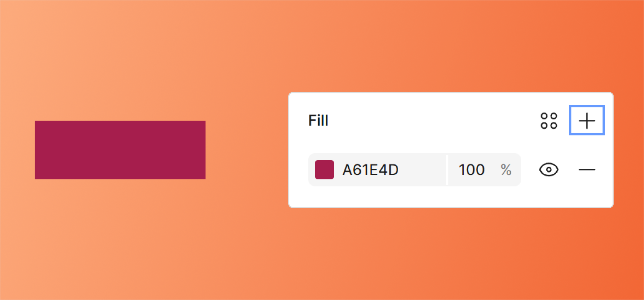Click the dark red shape left of panel
Viewport: 644px width, 300px height.
pos(120,150)
